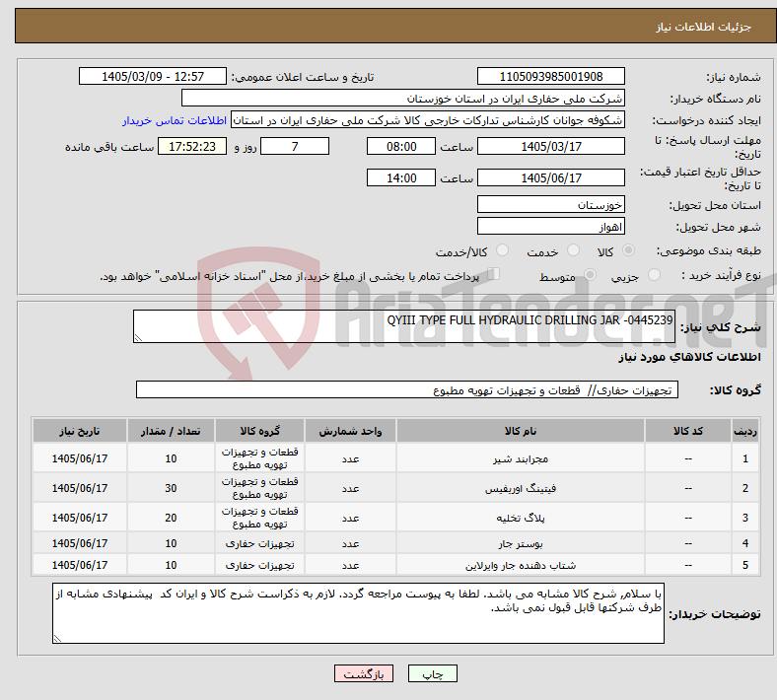Image resolution: width=777 pixels, height=700 pixels.
Task: Select the متوسط purchase type radio
Action: (591, 275)
